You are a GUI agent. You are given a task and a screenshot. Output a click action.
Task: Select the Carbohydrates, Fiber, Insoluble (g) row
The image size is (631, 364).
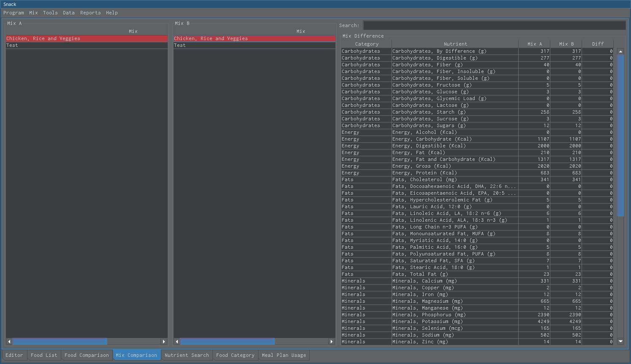(477, 71)
